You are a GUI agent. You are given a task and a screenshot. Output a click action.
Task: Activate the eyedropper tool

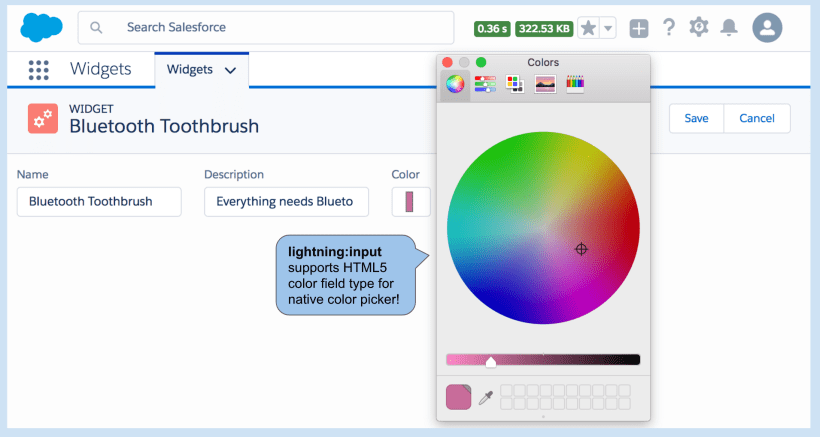pyautogui.click(x=486, y=398)
